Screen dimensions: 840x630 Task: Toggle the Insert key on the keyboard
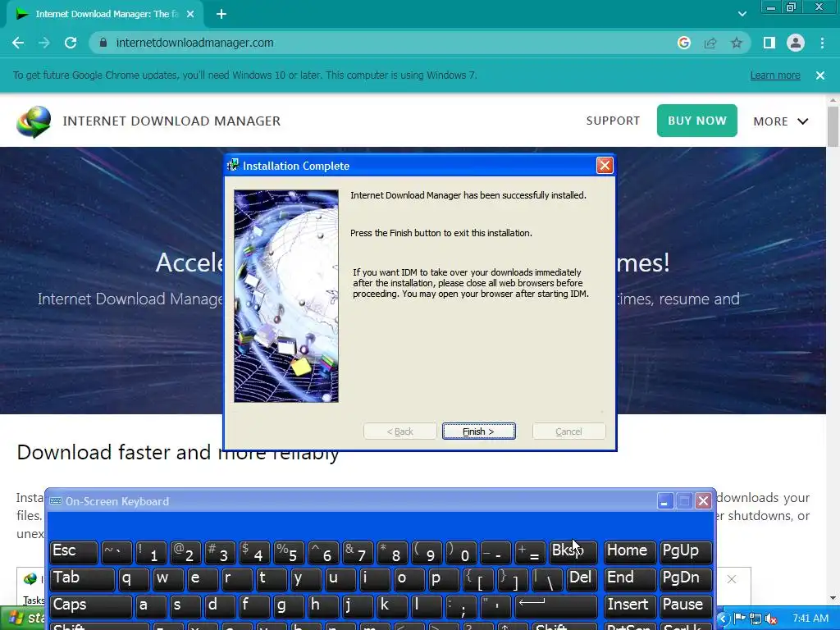(629, 606)
